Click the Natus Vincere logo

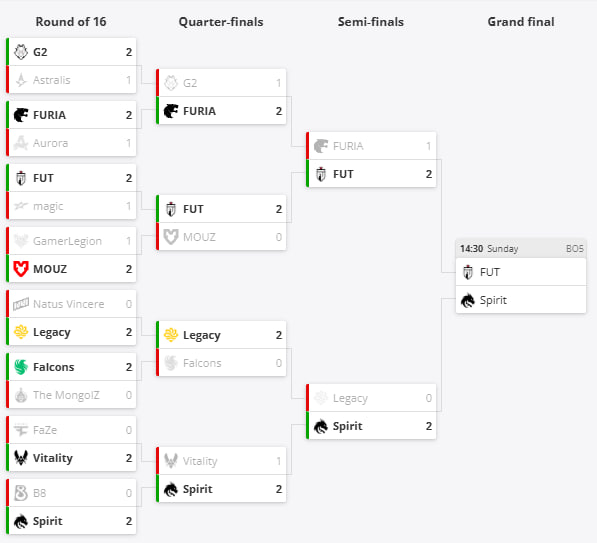click(21, 304)
